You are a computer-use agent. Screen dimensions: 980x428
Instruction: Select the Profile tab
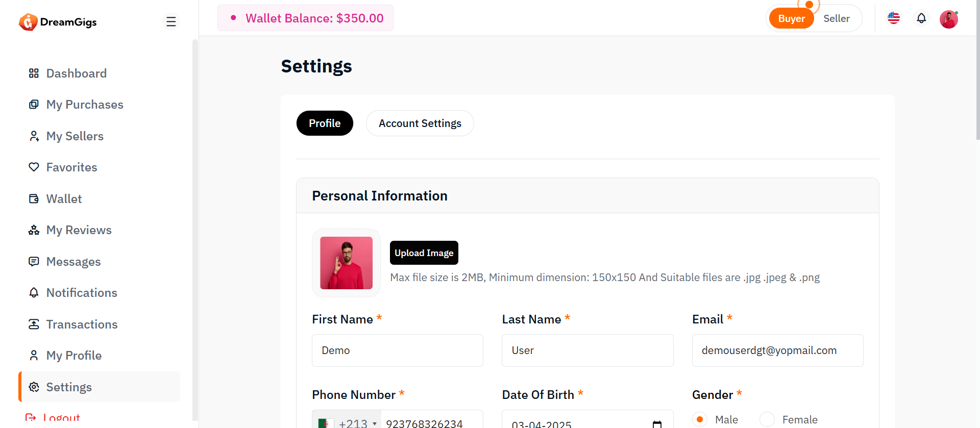325,123
